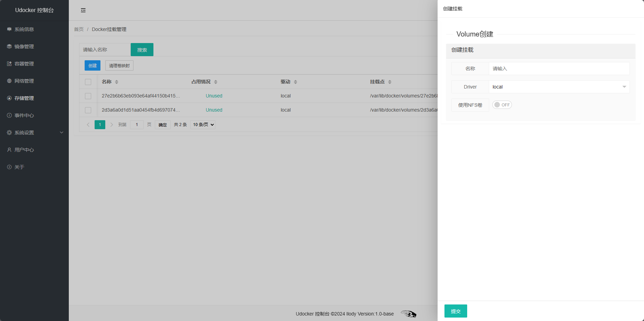Open 用户中心 in sidebar menu
The height and width of the screenshot is (321, 644).
pos(24,150)
